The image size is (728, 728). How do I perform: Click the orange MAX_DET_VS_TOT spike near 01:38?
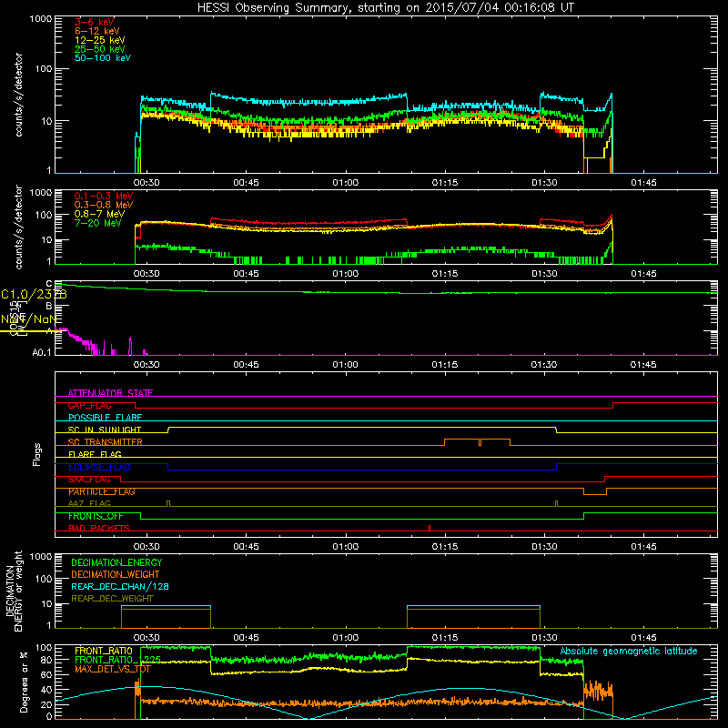pos(598,691)
